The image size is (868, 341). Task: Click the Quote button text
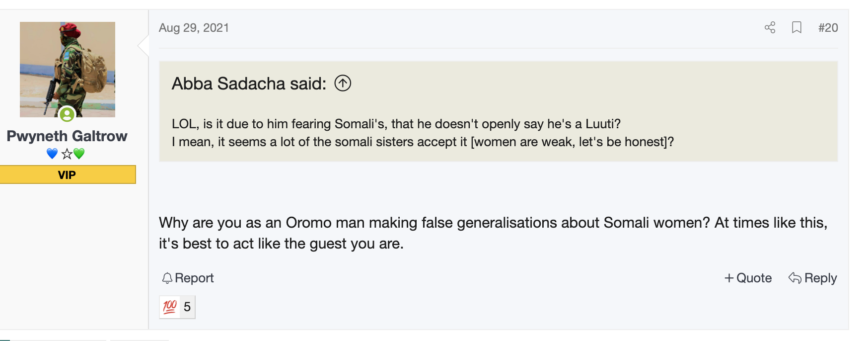tap(754, 278)
